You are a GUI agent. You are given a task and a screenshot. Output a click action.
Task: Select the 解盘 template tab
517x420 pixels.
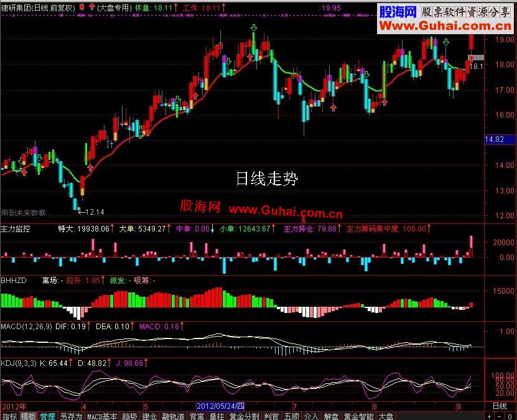click(x=332, y=416)
